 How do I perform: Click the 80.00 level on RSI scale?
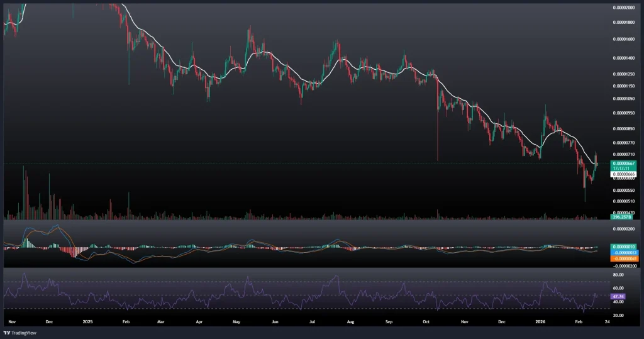click(x=619, y=275)
